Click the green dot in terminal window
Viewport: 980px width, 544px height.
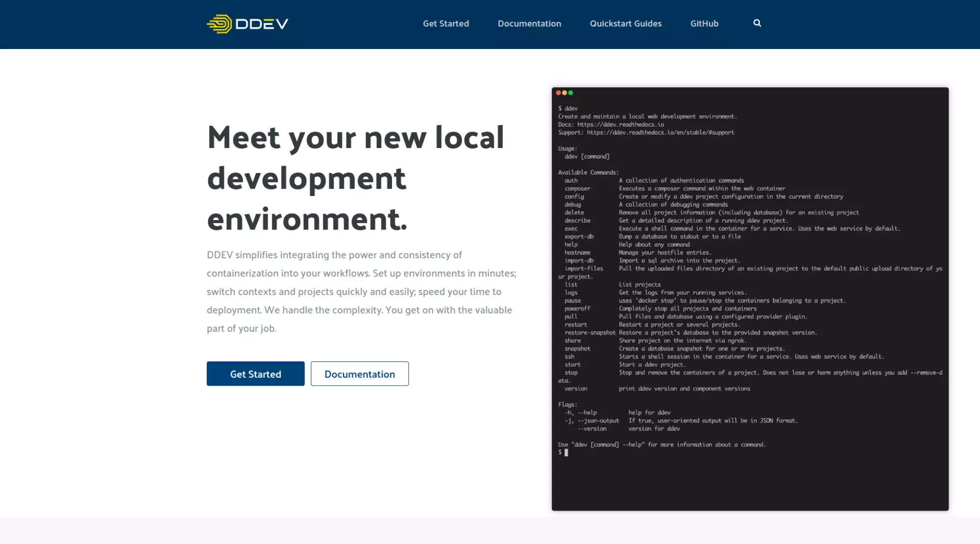click(570, 93)
